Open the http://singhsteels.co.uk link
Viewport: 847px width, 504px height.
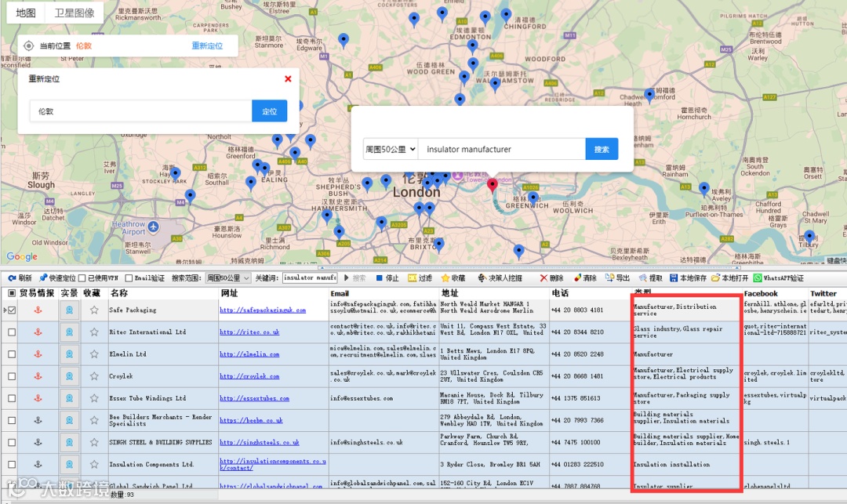pos(260,443)
